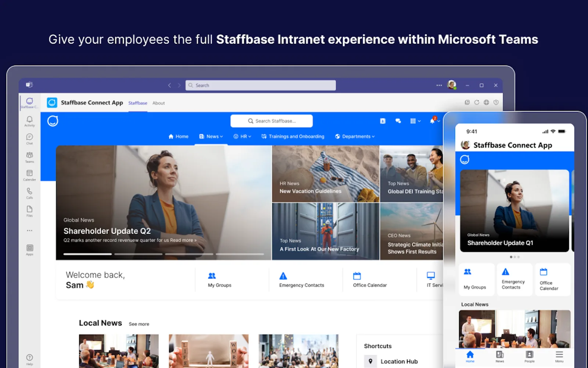Screen dimensions: 588x368
Task: Go to Home in Staffbase navigation
Action: [178, 136]
